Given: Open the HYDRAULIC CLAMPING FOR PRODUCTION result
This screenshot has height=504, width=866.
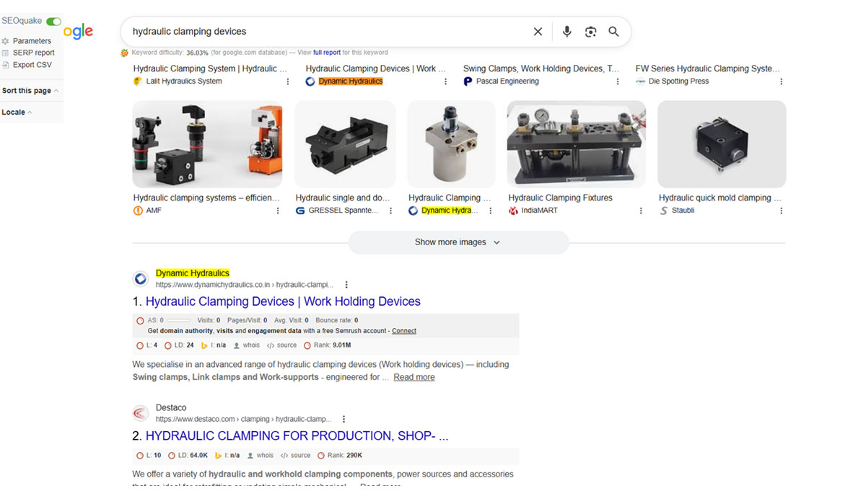Looking at the screenshot, I should (x=297, y=436).
